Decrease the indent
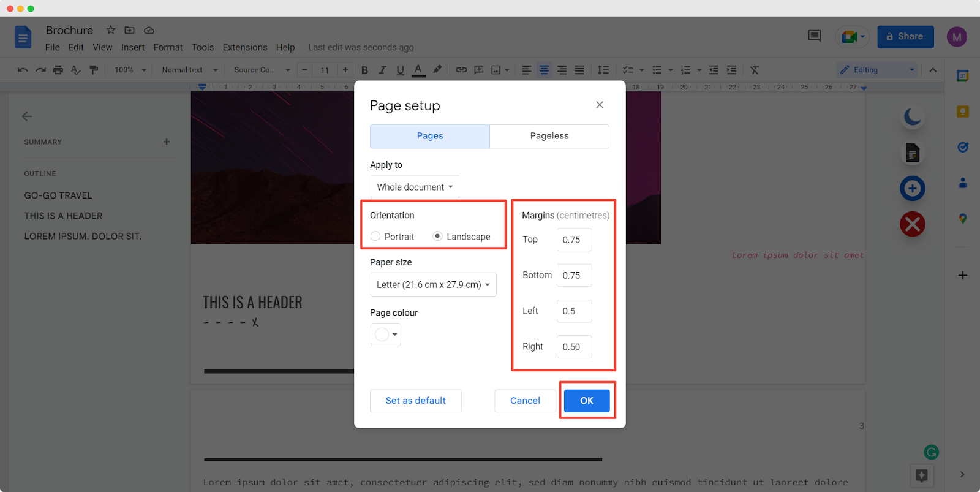Image resolution: width=980 pixels, height=492 pixels. click(714, 70)
